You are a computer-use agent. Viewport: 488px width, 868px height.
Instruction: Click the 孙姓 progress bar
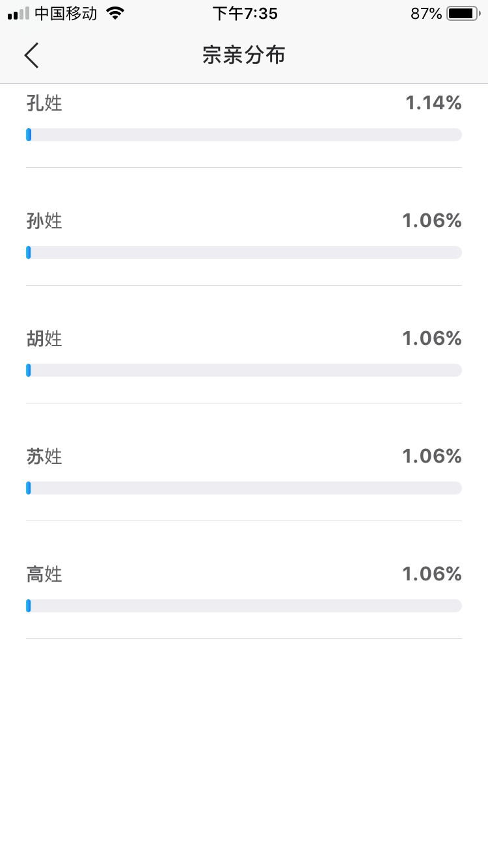pyautogui.click(x=244, y=252)
